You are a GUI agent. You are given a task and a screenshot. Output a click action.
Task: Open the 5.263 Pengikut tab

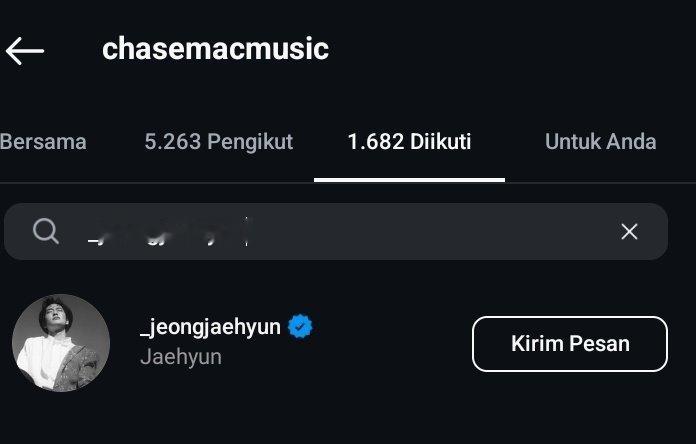[218, 142]
